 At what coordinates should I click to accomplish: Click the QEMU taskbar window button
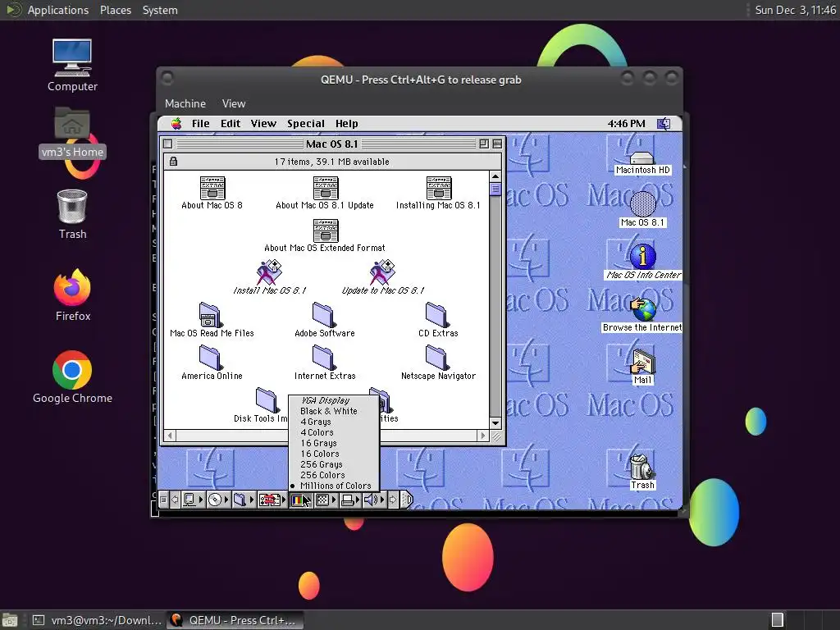click(x=235, y=620)
